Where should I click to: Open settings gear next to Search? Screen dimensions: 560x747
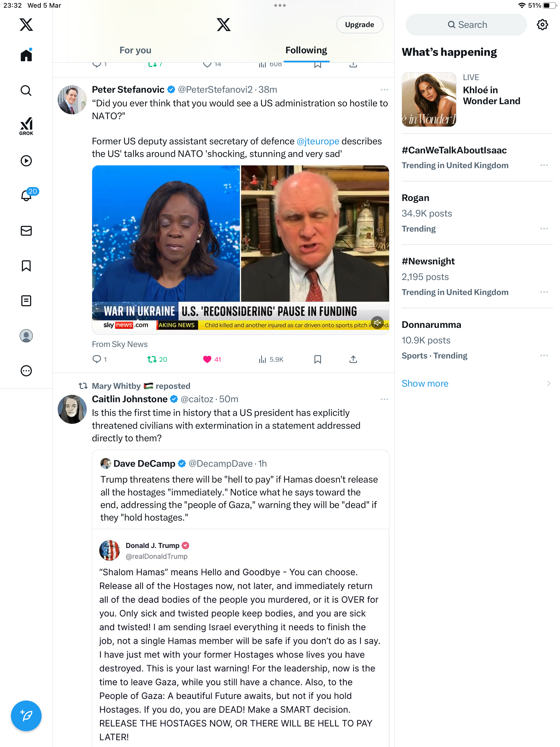[x=542, y=25]
